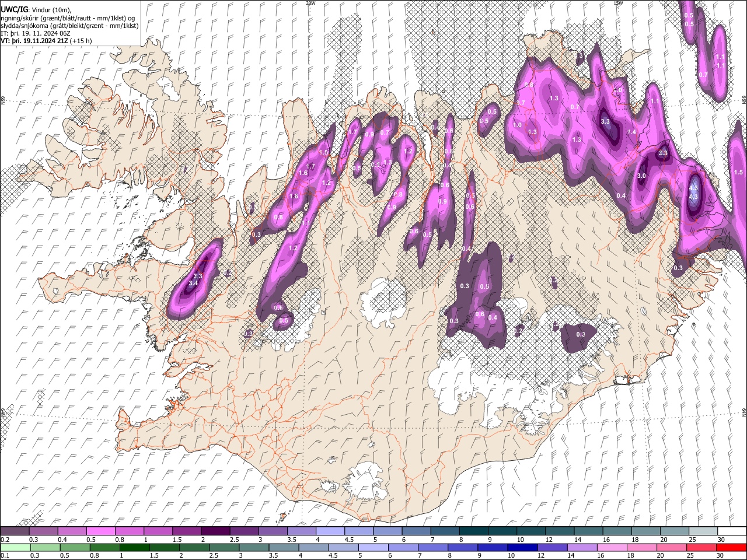The width and height of the screenshot is (747, 560).
Task: Pick the 2.5 swatch in the green rain scale
Action: pyautogui.click(x=224, y=547)
